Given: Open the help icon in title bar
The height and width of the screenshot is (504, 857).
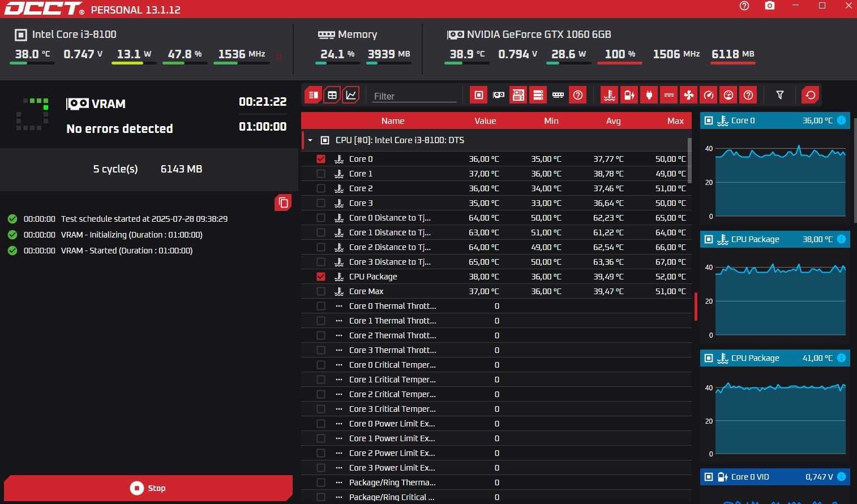Looking at the screenshot, I should click(744, 6).
